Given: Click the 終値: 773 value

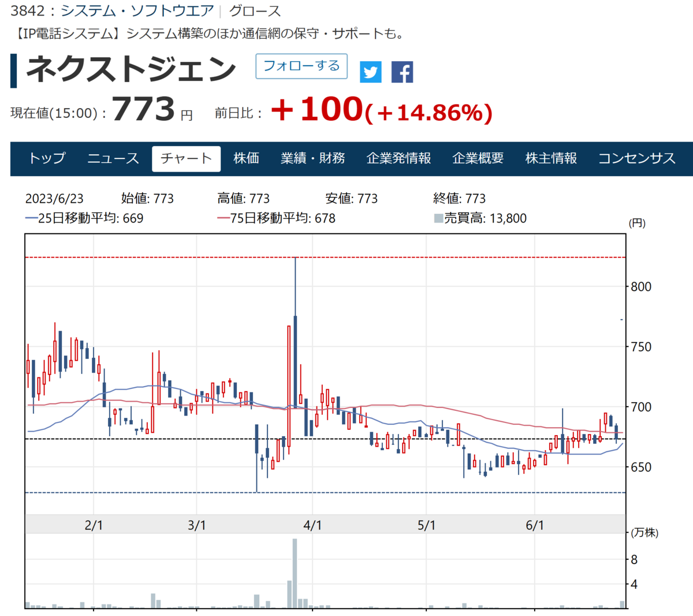Looking at the screenshot, I should (459, 199).
